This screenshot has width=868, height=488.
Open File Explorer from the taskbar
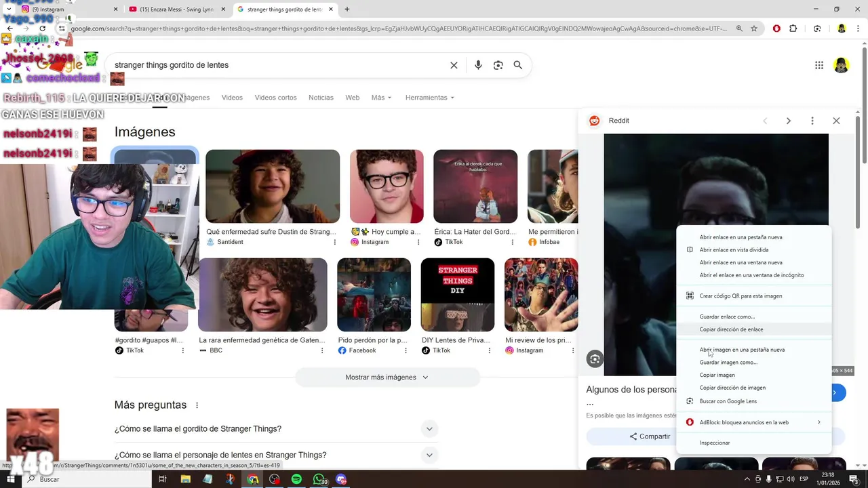tap(185, 479)
